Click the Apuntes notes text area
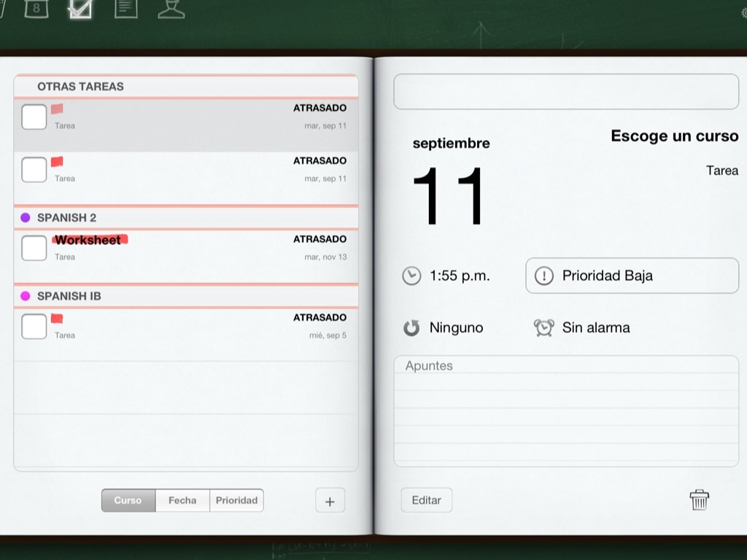 tap(566, 416)
